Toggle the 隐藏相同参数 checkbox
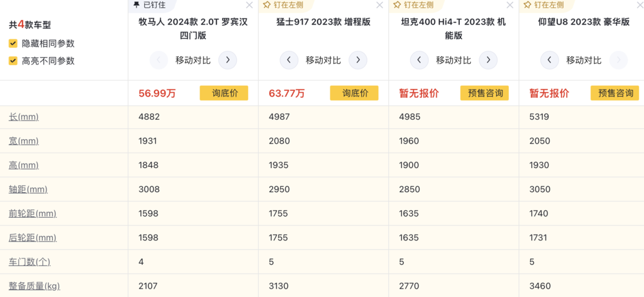This screenshot has height=297, width=644. 13,44
